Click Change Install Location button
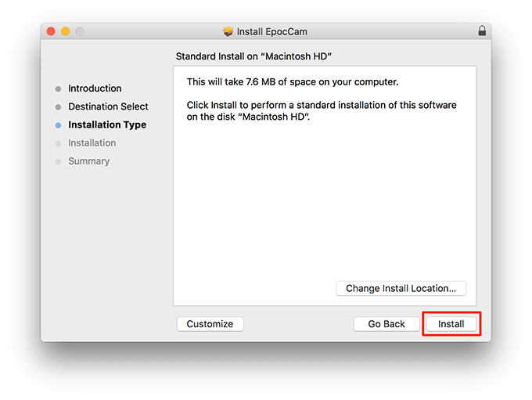Viewport: 532px width, 400px height. (401, 288)
